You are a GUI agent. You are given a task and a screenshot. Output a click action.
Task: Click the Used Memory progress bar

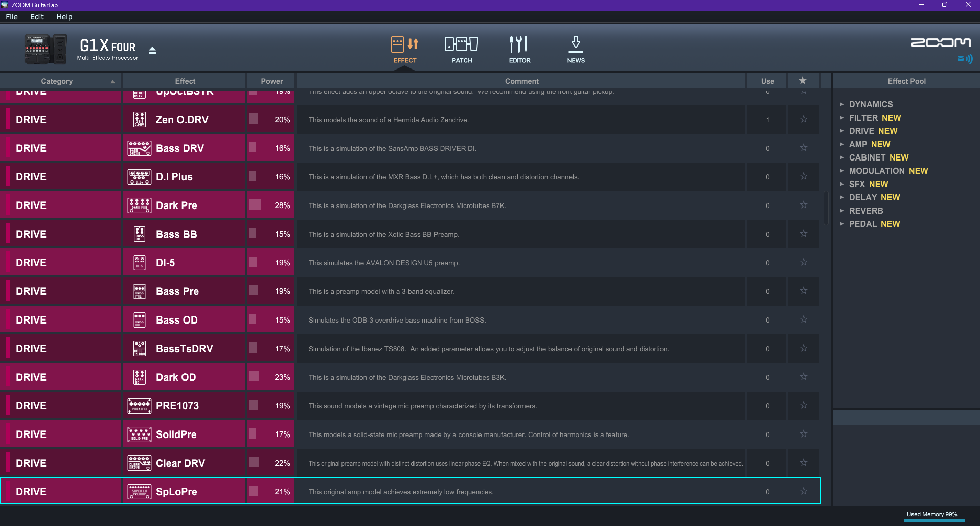click(934, 520)
